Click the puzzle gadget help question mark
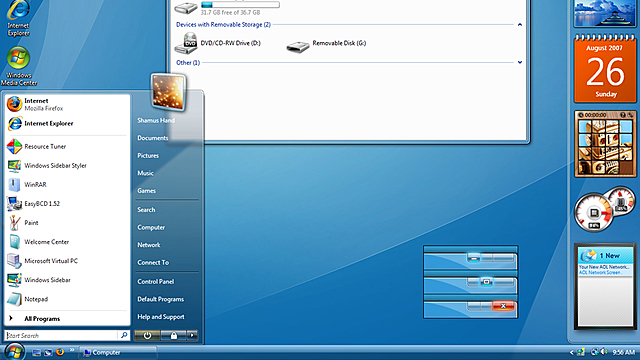The height and width of the screenshot is (360, 640). (623, 115)
